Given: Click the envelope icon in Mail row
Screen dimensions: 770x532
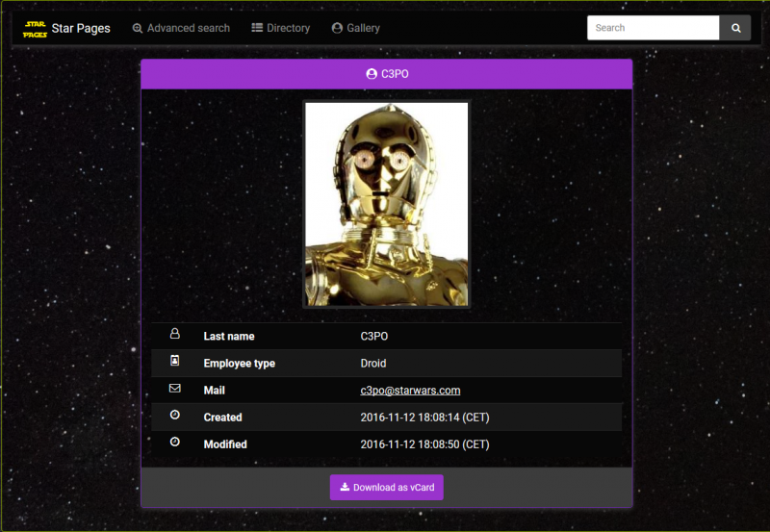Looking at the screenshot, I should (175, 389).
